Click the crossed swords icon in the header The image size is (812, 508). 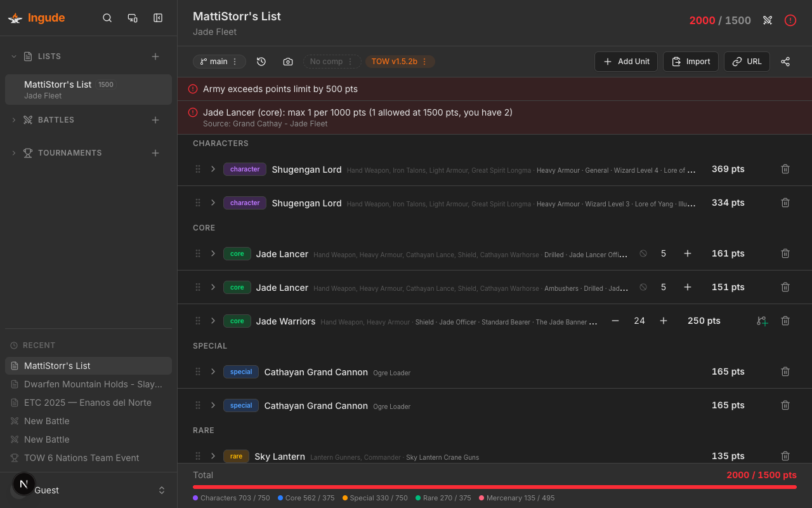coord(768,20)
